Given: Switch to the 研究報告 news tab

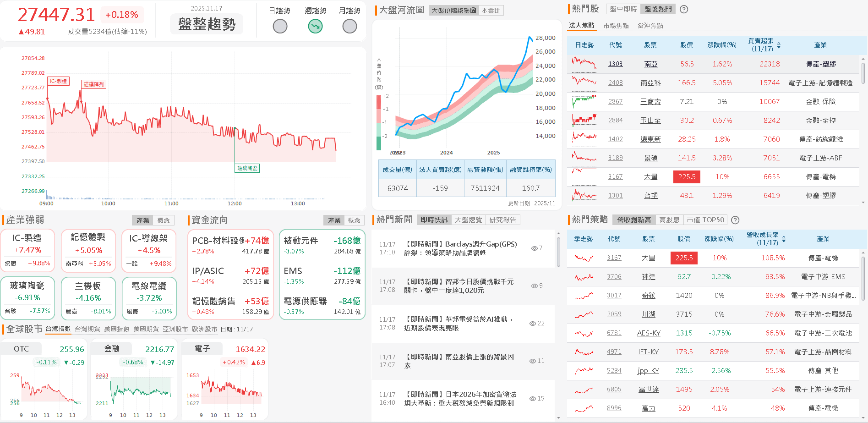Looking at the screenshot, I should click(x=503, y=220).
